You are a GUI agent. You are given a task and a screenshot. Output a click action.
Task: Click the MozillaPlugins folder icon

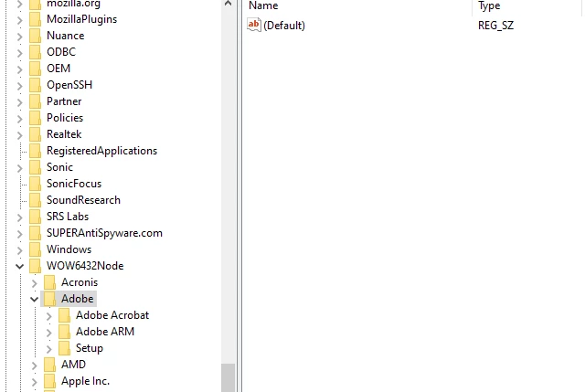35,19
